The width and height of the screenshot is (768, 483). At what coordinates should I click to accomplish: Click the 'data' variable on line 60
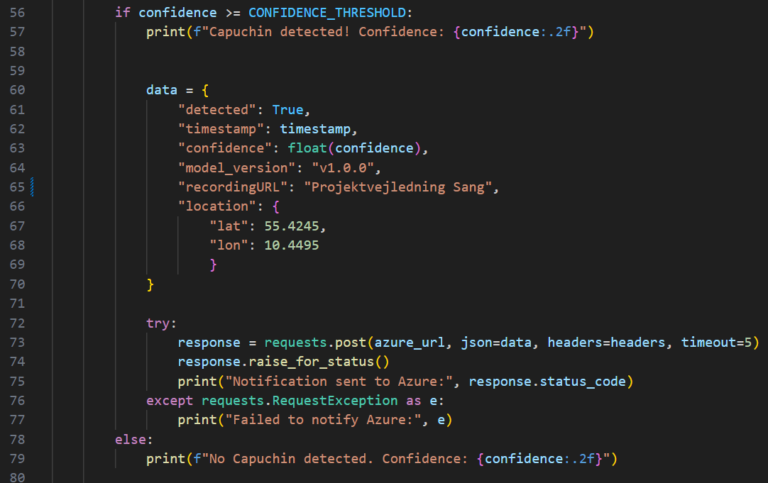(x=162, y=90)
